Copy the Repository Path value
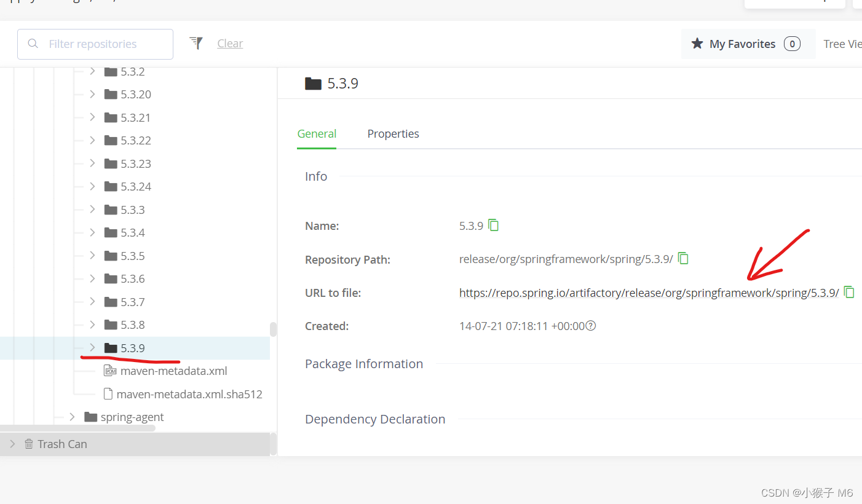 tap(683, 258)
